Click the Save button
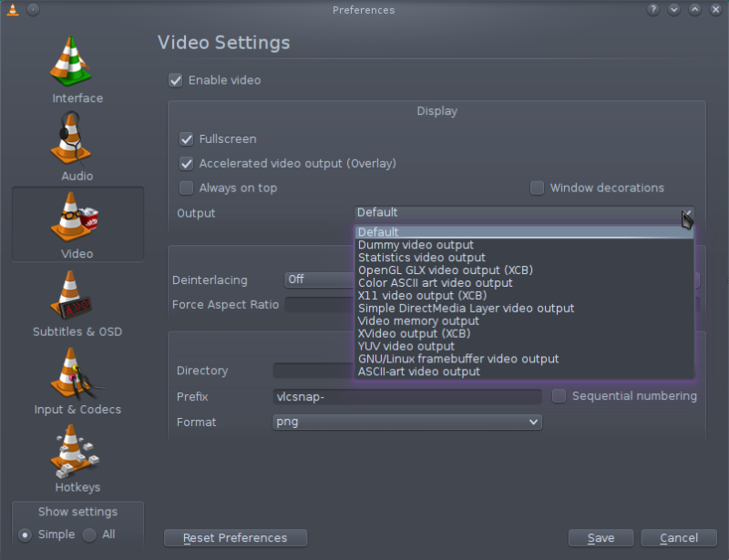Viewport: 729px width, 560px height. [601, 538]
